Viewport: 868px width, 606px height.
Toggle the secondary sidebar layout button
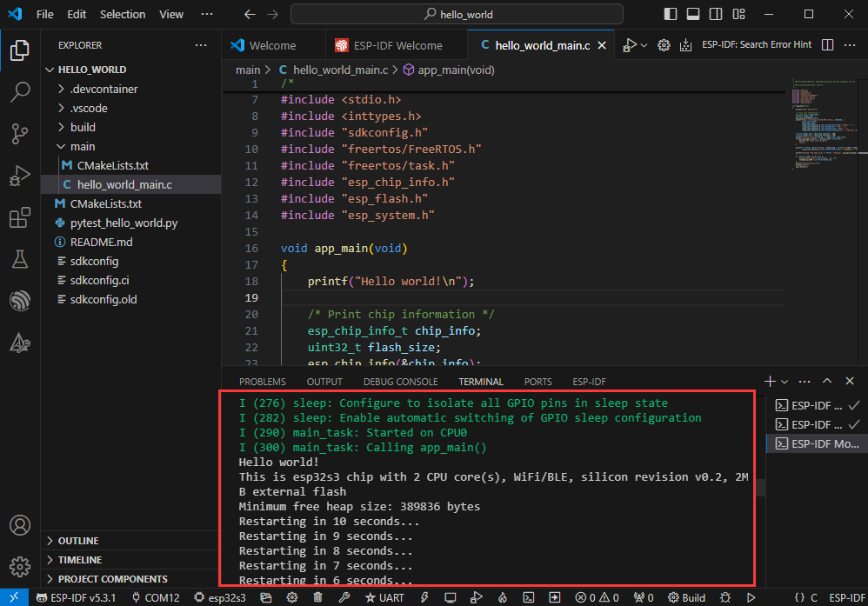pyautogui.click(x=716, y=14)
